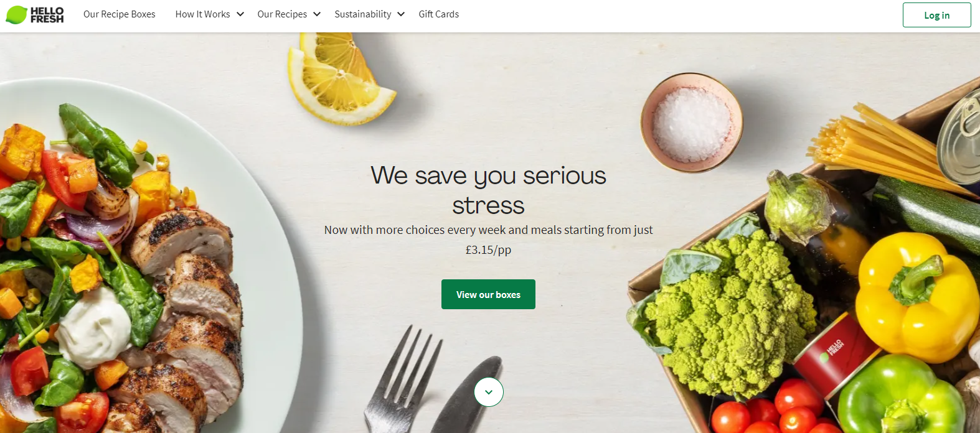Open the Sustainability dropdown chevron
This screenshot has width=980, height=433.
coord(401,14)
